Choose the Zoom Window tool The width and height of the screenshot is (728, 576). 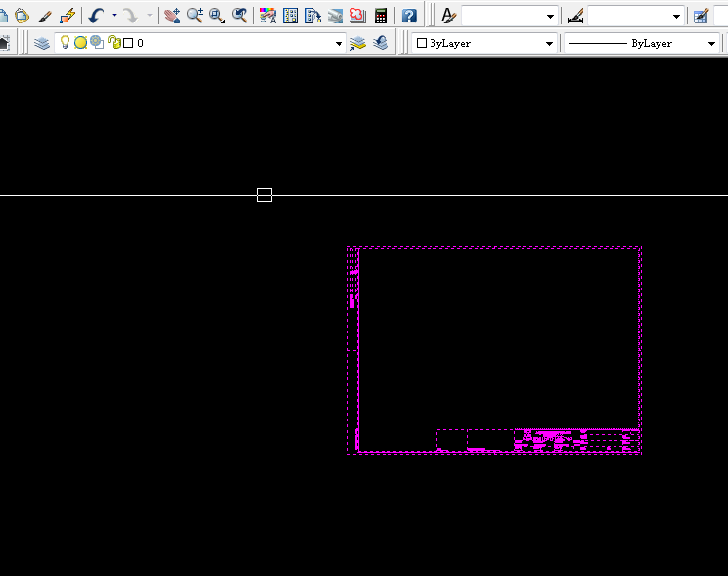click(217, 16)
